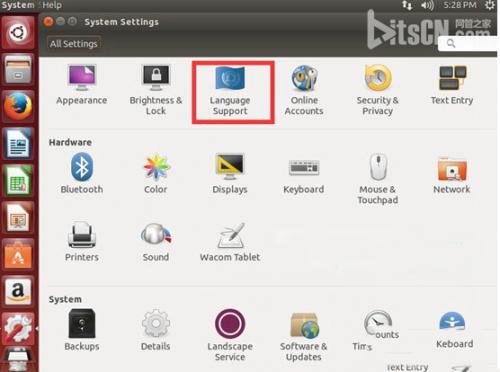500x372 pixels.
Task: Open Network settings
Action: coord(452,175)
